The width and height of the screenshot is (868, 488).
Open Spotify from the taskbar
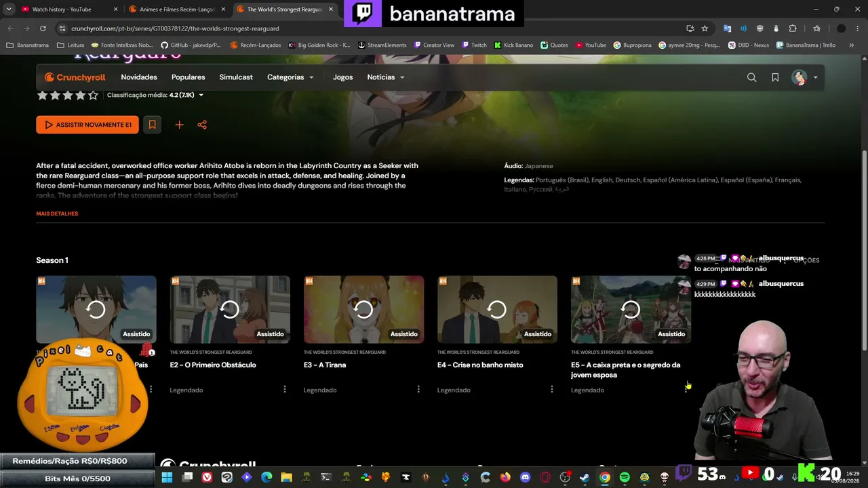(625, 477)
